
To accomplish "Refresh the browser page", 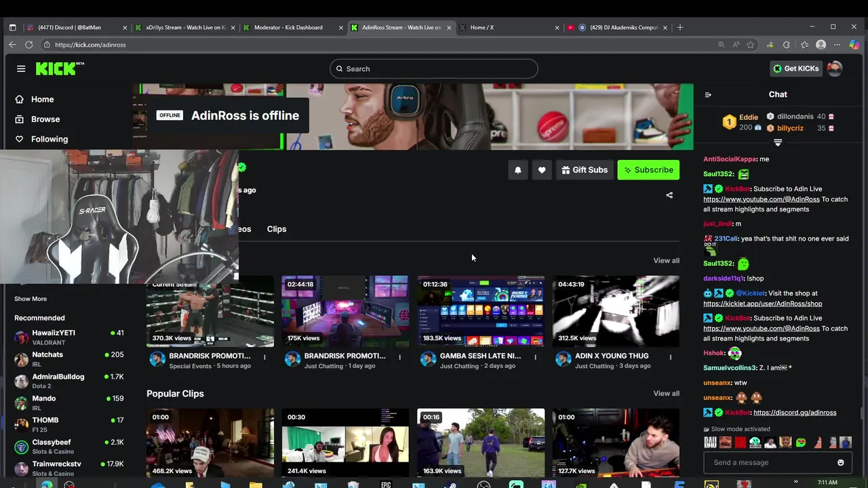I will 29,45.
